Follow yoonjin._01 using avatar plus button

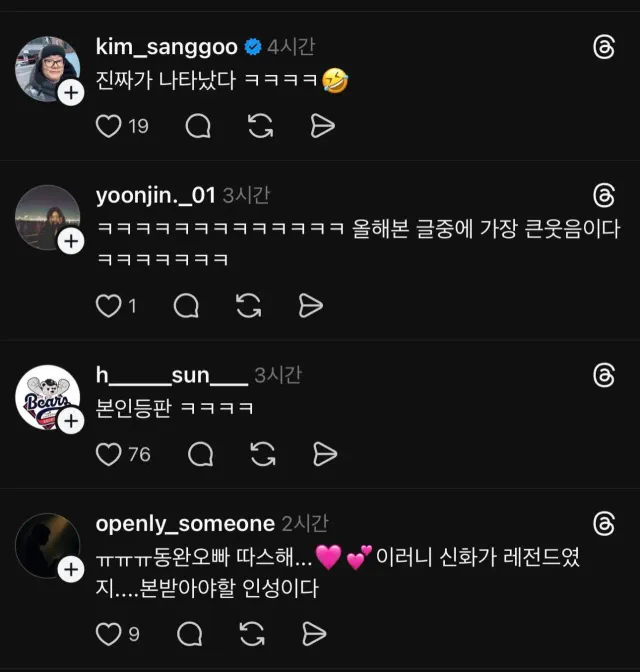click(x=71, y=241)
